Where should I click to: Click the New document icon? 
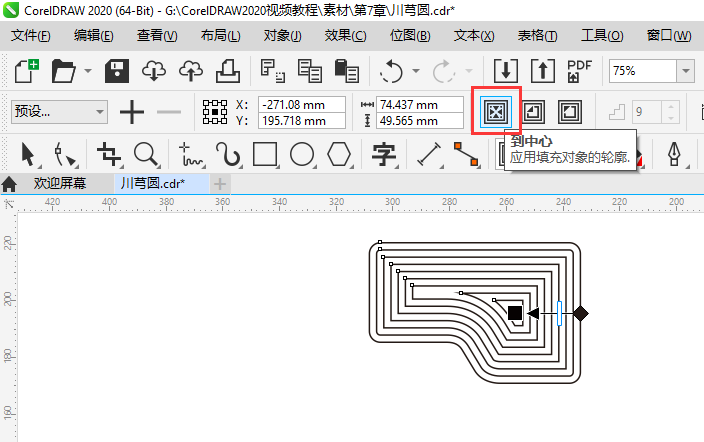pyautogui.click(x=27, y=71)
